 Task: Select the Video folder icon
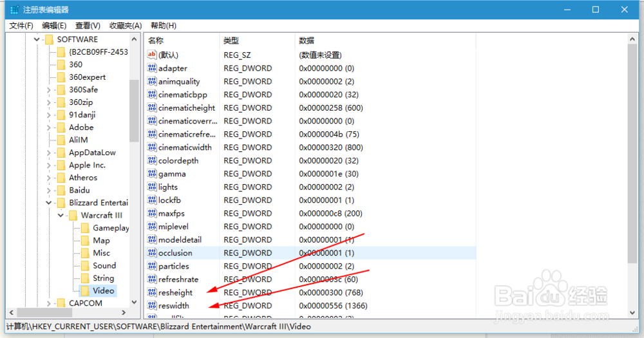pos(85,291)
